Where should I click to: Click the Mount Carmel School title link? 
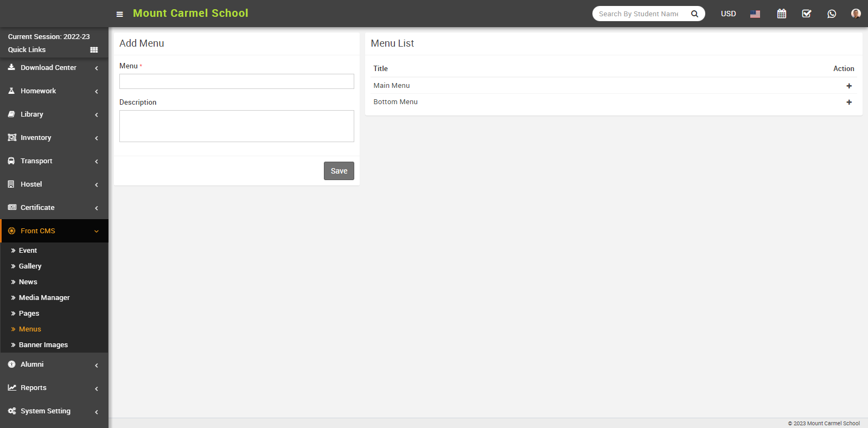pos(190,14)
